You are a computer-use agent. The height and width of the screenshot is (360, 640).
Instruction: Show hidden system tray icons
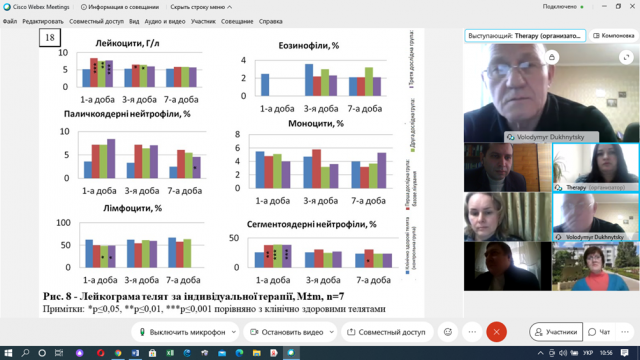tap(540, 353)
